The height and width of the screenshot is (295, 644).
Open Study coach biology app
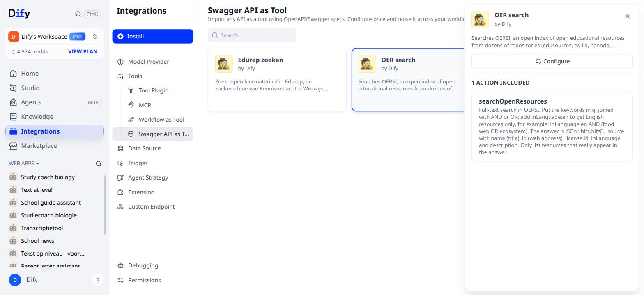point(54,177)
